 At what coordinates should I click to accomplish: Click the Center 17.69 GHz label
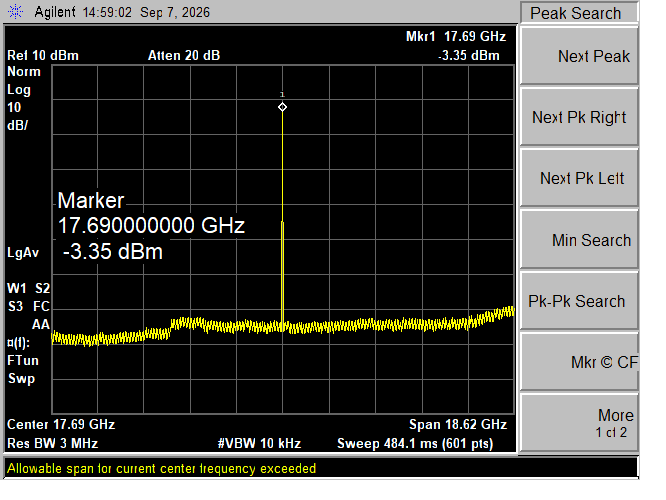(x=61, y=424)
